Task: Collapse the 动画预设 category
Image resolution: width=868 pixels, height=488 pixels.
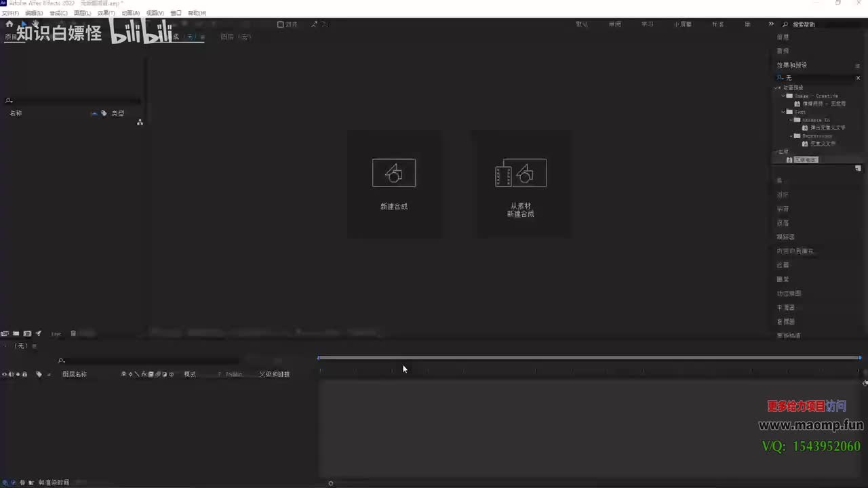Action: tap(776, 87)
